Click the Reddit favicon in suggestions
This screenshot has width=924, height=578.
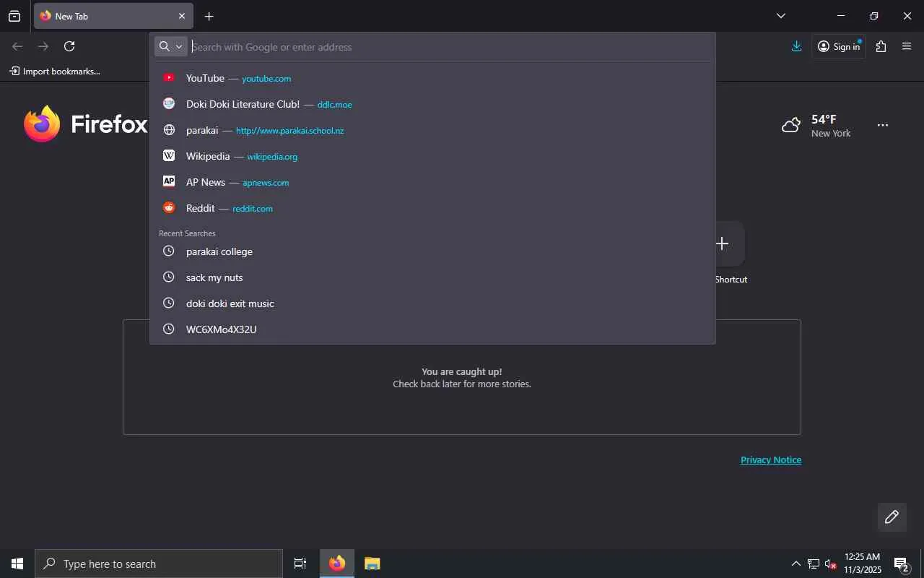coord(169,207)
